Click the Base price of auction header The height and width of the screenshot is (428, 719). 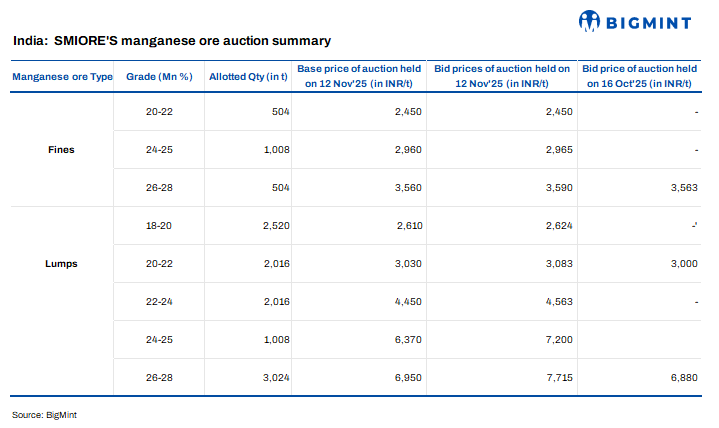(359, 76)
